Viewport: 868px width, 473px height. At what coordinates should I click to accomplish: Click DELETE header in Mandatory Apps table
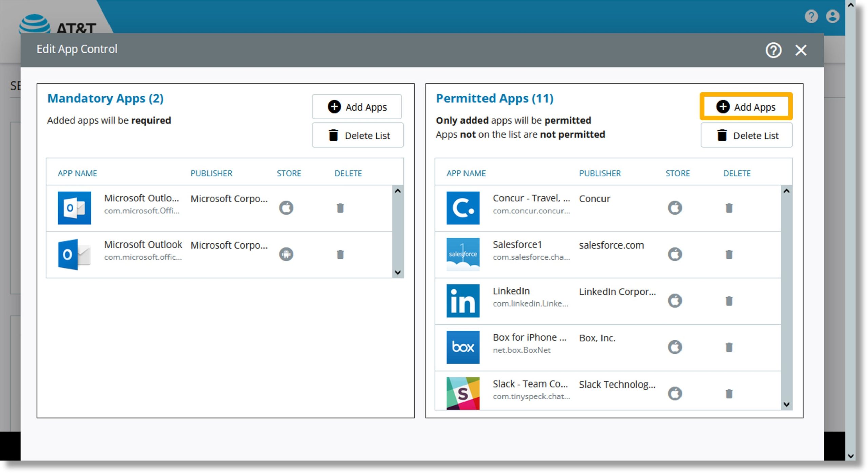click(348, 173)
